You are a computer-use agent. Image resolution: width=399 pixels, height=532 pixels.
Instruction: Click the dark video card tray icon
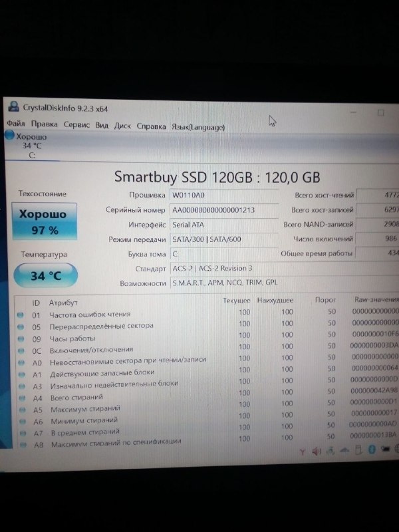coord(386,449)
